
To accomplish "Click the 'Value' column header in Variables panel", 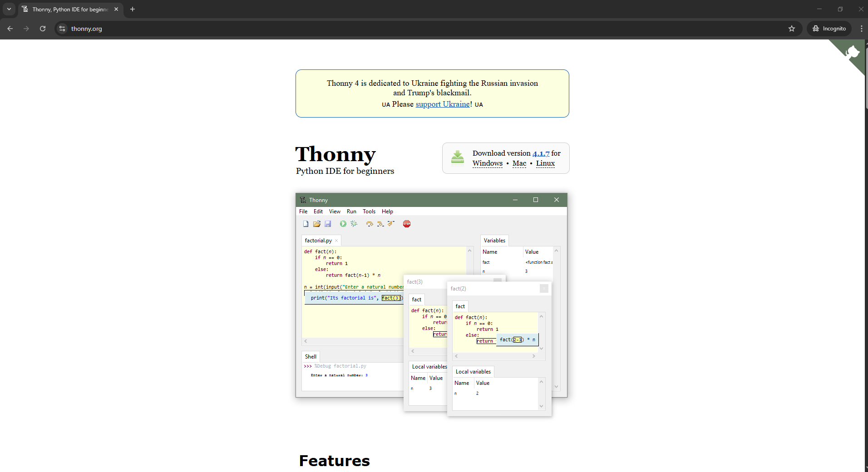I will tap(532, 252).
